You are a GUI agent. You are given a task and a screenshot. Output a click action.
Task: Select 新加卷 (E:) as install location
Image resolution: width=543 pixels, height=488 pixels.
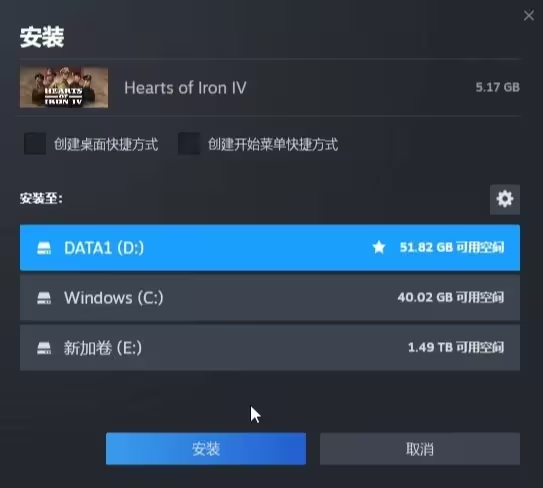270,348
